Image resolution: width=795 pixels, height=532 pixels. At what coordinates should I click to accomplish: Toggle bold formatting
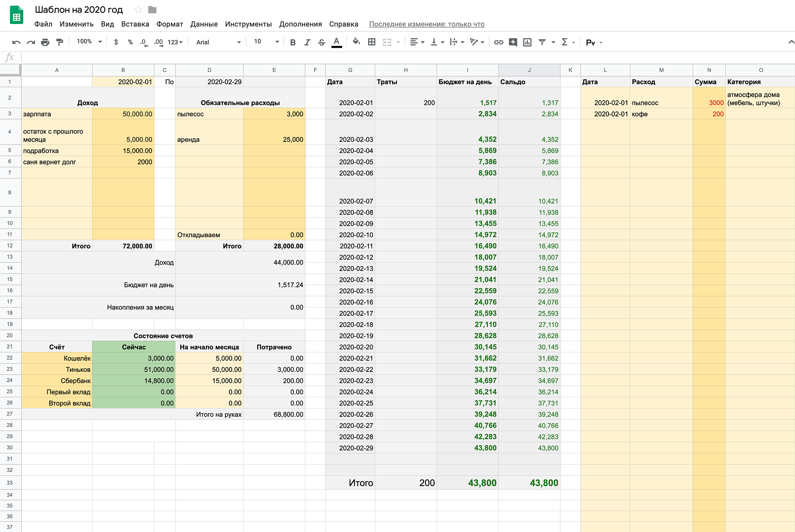pos(293,42)
